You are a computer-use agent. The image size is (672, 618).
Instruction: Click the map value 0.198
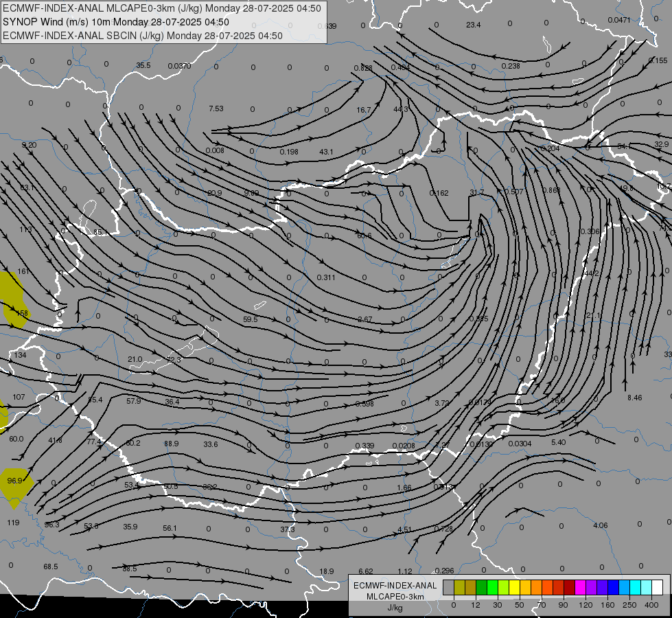click(289, 152)
